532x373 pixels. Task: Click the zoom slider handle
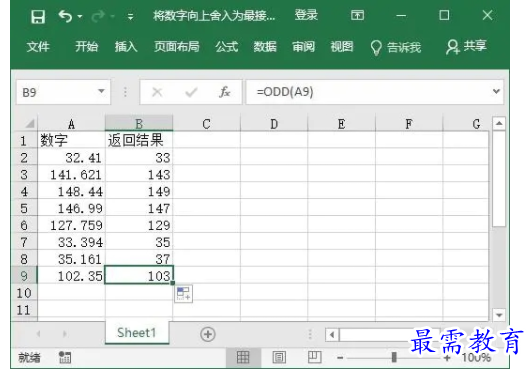pyautogui.click(x=394, y=357)
